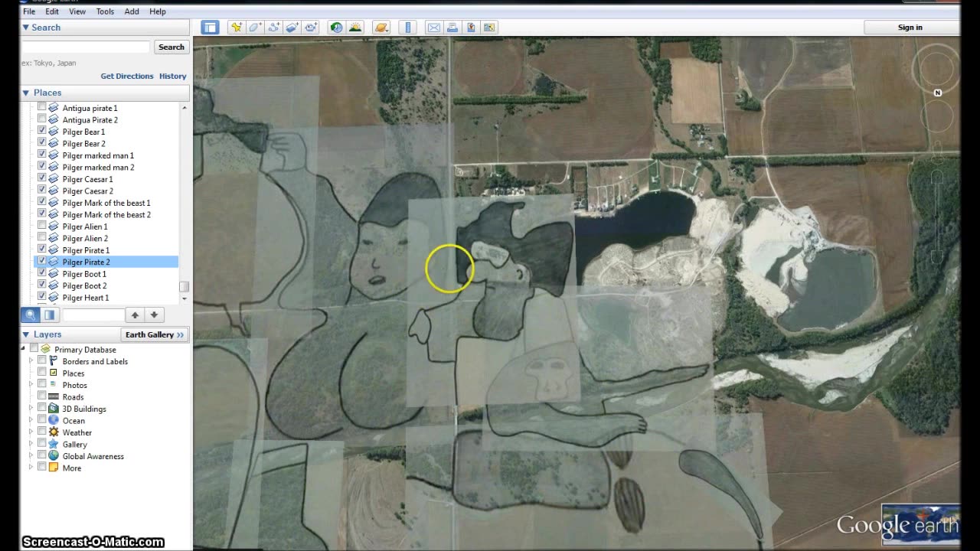Enable the Pilger Alien 2 checkbox
980x551 pixels.
tap(42, 238)
